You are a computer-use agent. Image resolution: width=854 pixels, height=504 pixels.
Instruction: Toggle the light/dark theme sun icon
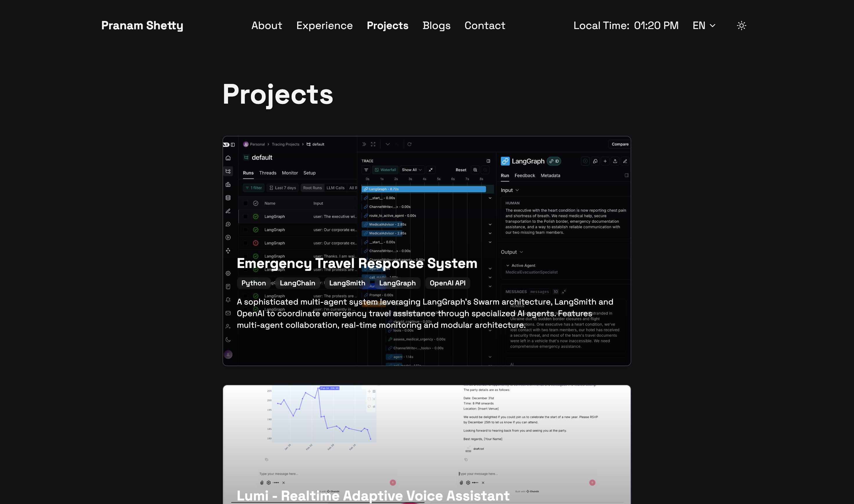click(741, 26)
